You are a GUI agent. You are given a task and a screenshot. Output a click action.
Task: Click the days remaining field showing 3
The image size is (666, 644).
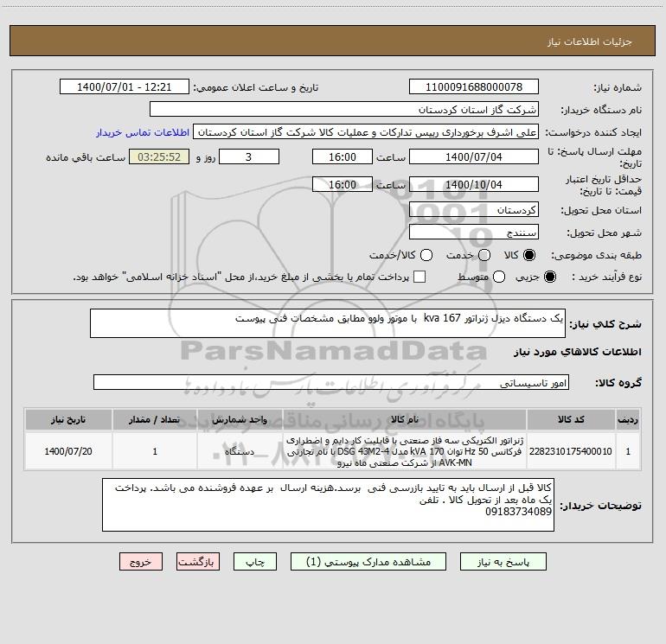(x=249, y=156)
